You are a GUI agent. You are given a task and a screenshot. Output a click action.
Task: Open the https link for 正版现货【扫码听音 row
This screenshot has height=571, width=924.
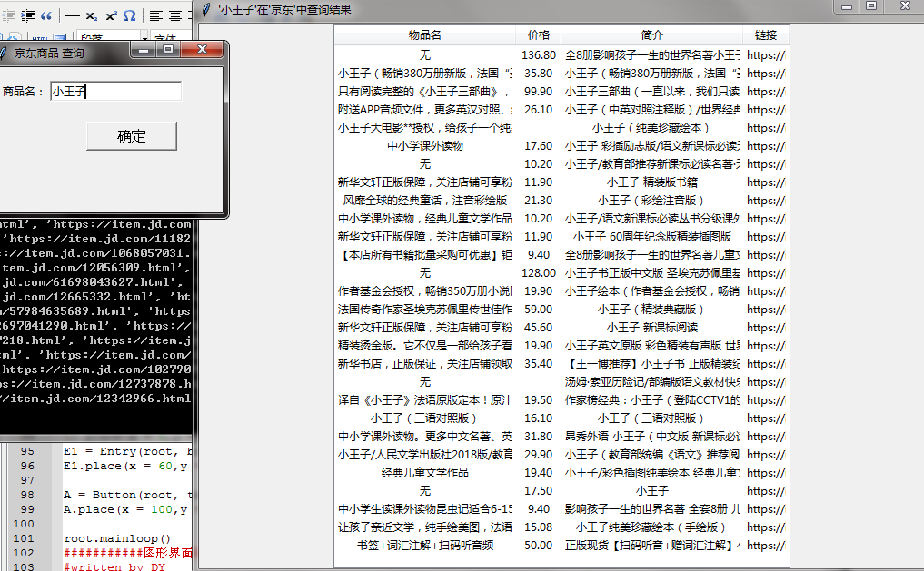pyautogui.click(x=766, y=545)
